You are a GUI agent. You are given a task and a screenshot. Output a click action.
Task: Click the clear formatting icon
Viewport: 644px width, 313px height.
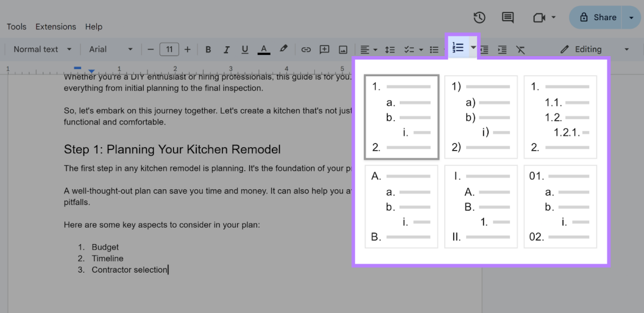tap(520, 49)
